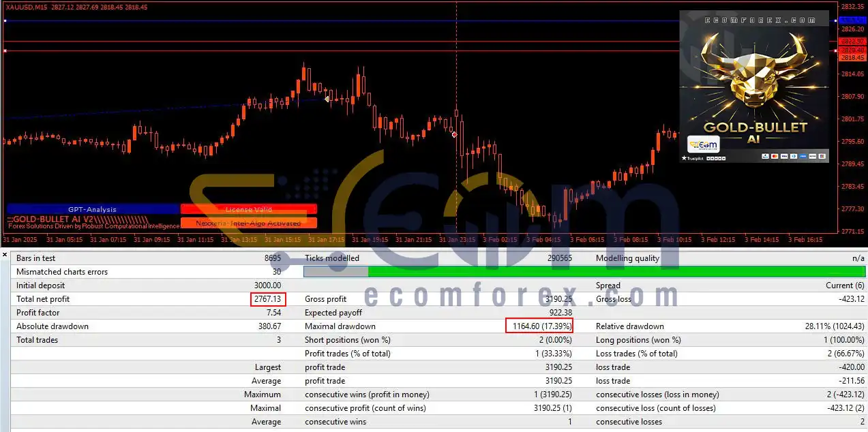Select the blue horizontal line's left handle

click(5, 21)
